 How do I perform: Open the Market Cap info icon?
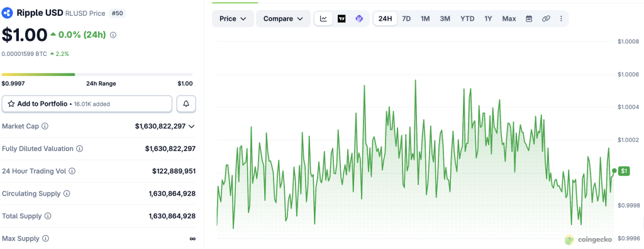(45, 126)
